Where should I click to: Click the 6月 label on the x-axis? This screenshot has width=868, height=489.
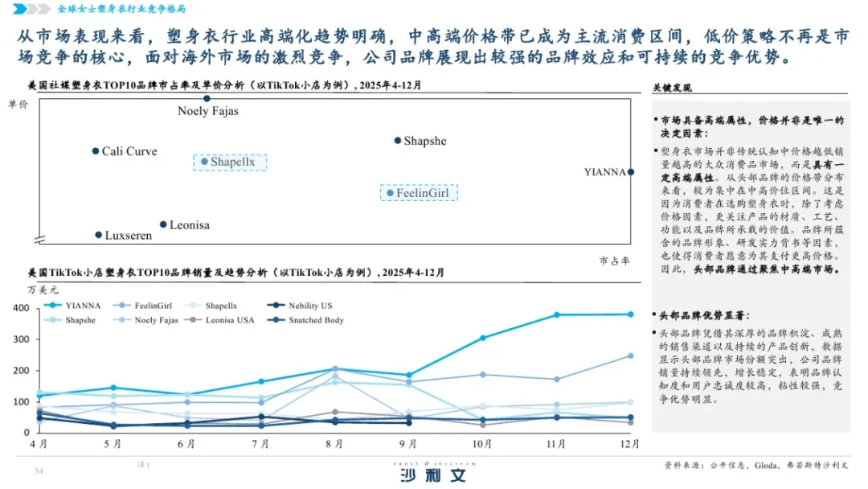[186, 444]
